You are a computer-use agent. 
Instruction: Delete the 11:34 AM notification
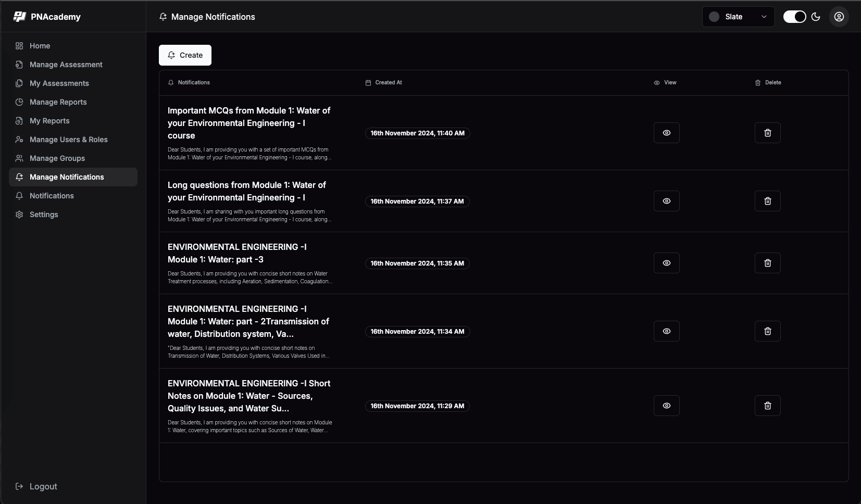click(x=767, y=331)
